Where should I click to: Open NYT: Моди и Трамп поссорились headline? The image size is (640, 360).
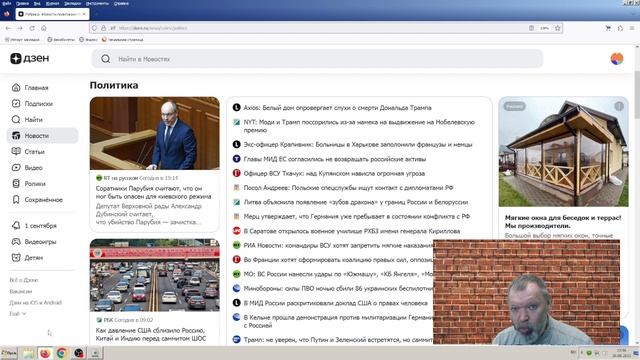(x=359, y=126)
